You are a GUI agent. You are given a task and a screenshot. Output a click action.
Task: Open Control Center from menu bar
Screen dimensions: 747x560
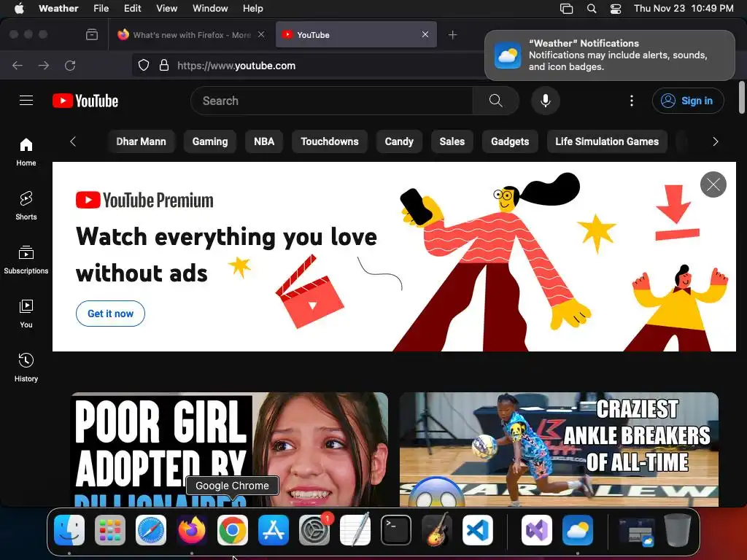(x=616, y=9)
